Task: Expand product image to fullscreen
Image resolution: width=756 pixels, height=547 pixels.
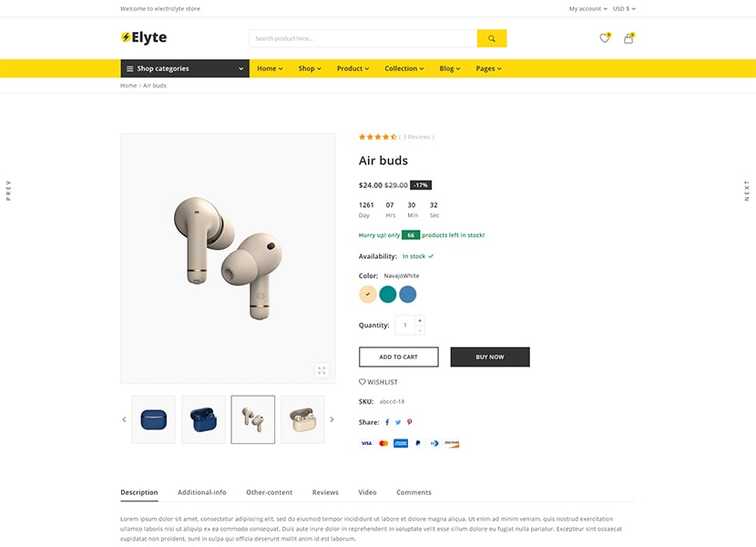Action: pos(322,370)
